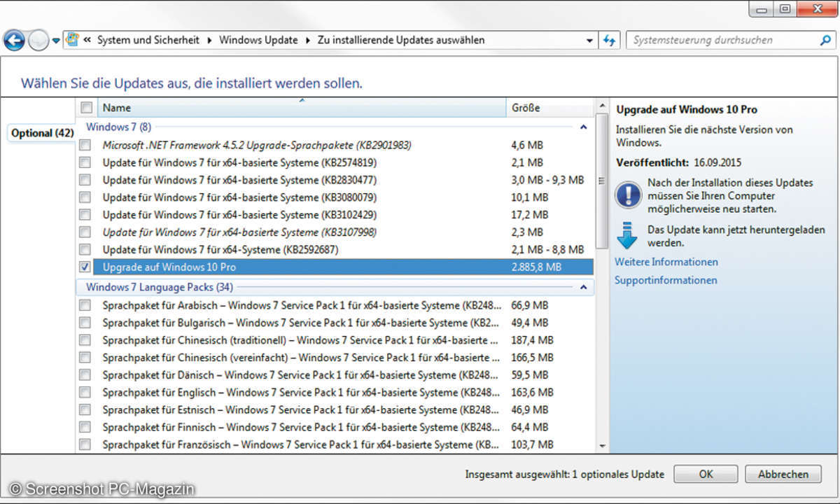
Task: Check Sprachpaket für Englisch checkbox
Action: 85,393
